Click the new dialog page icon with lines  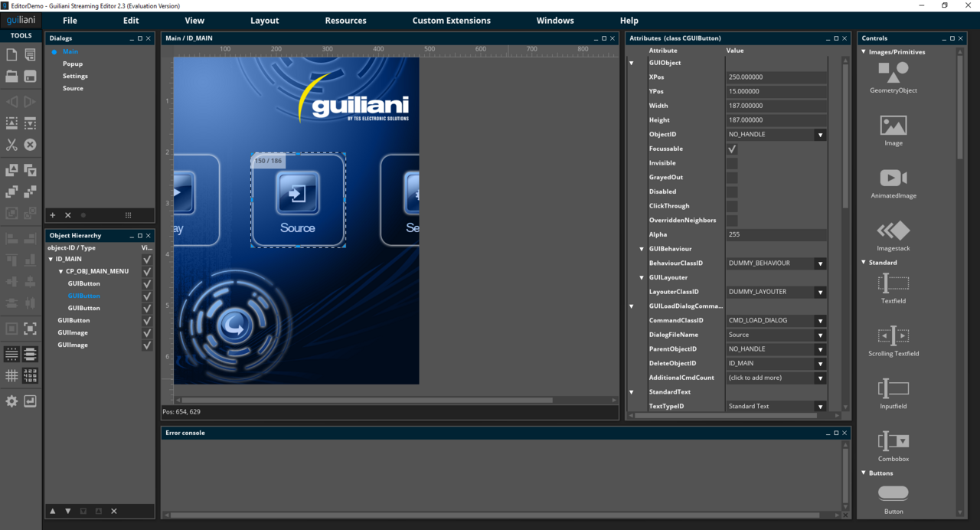pos(30,54)
